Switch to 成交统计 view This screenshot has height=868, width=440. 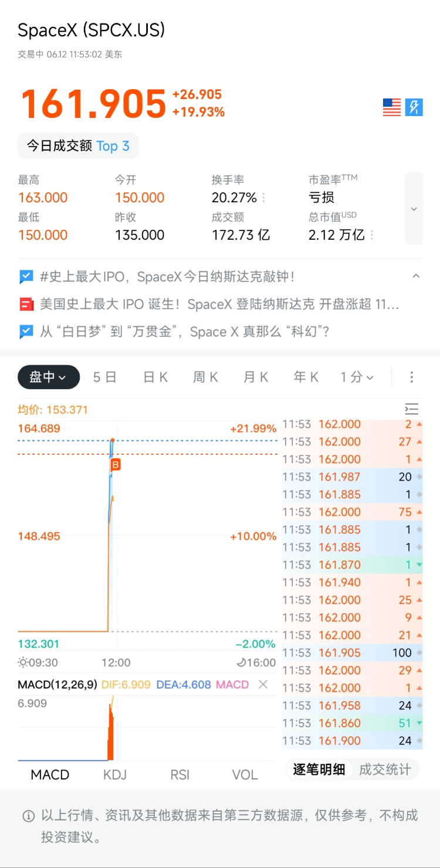point(385,770)
